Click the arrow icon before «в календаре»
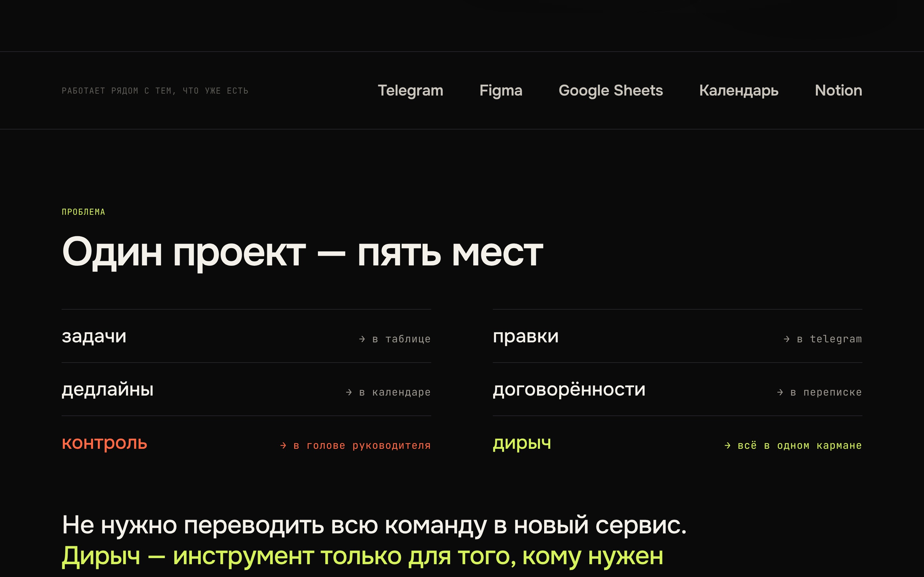 [x=349, y=392]
